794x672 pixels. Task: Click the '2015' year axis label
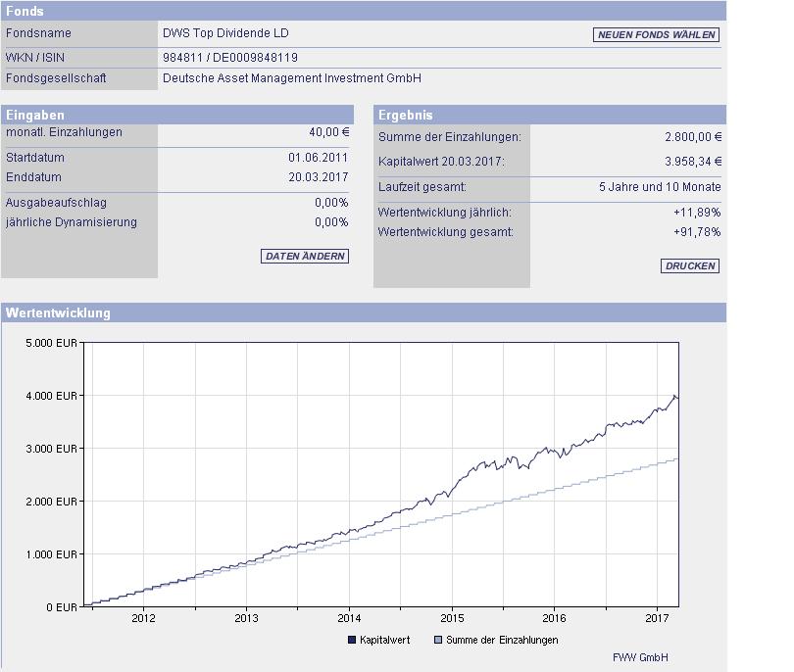[452, 618]
